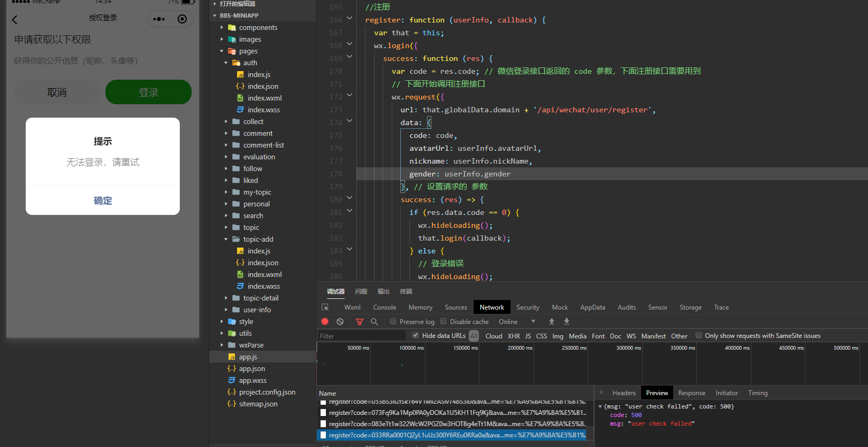This screenshot has width=868, height=447.
Task: Toggle the Img request type filter
Action: click(x=558, y=336)
